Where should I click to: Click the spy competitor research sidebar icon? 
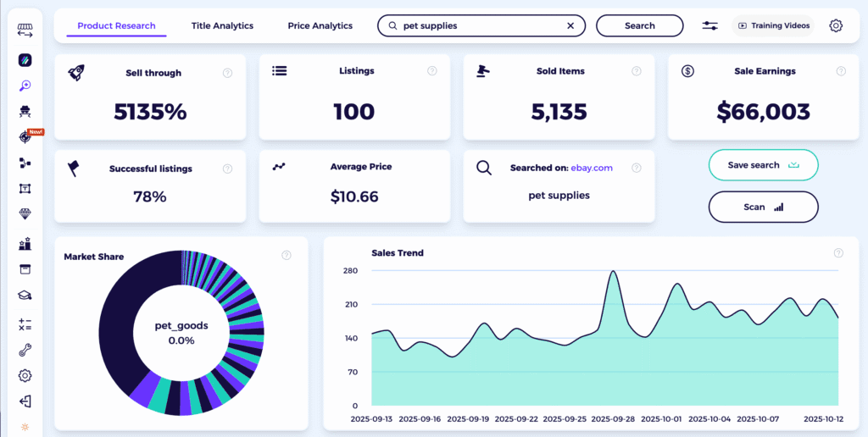(x=25, y=111)
